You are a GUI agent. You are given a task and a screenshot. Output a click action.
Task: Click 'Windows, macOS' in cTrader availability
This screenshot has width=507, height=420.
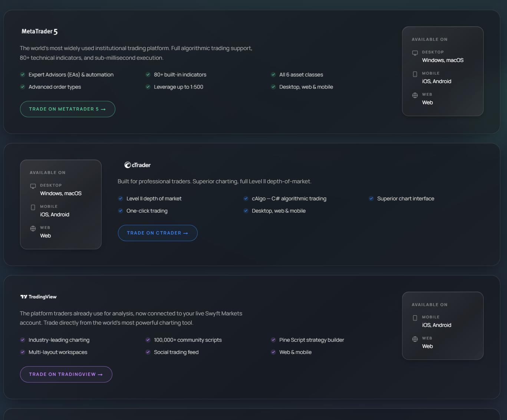coord(61,193)
